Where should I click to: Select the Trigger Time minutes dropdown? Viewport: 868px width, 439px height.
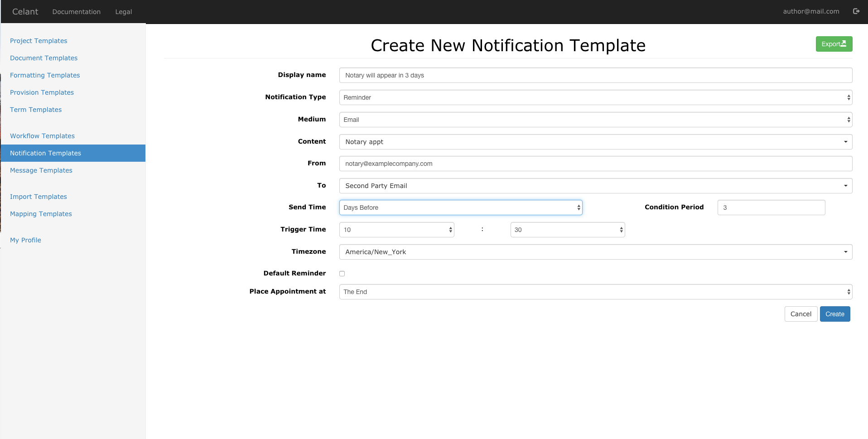(567, 230)
